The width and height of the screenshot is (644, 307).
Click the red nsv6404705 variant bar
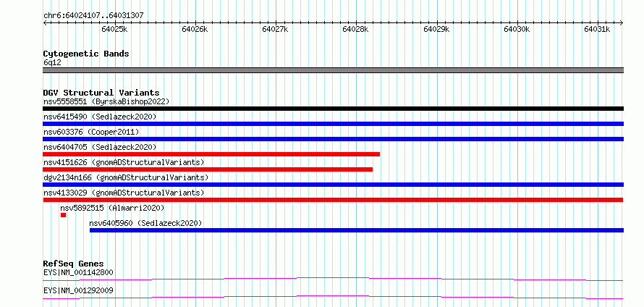click(211, 154)
